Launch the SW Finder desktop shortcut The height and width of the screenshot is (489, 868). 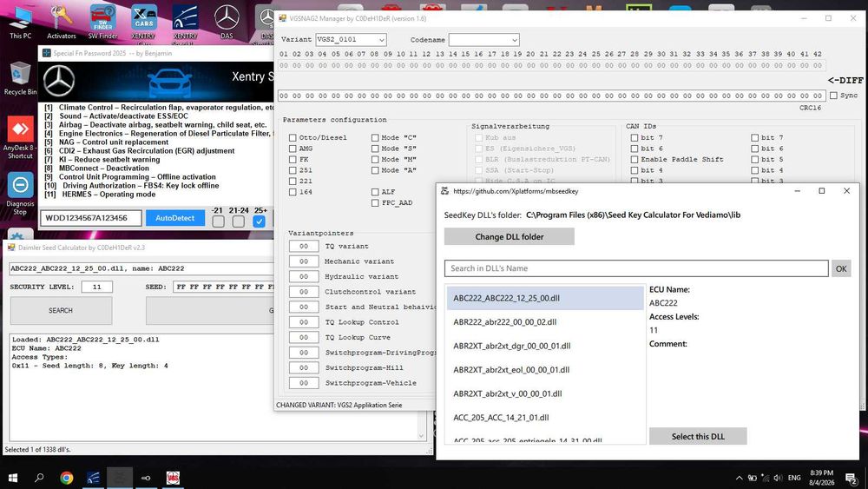click(x=102, y=23)
